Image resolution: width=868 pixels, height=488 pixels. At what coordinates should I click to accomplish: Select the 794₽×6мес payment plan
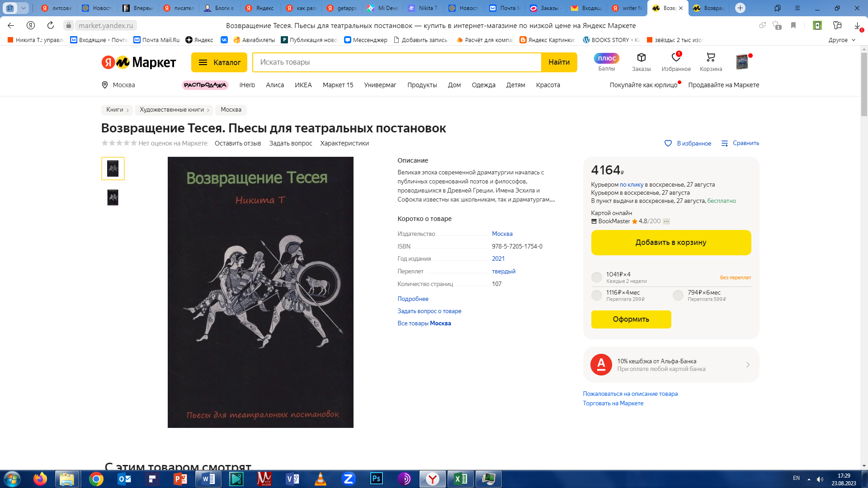click(x=678, y=296)
